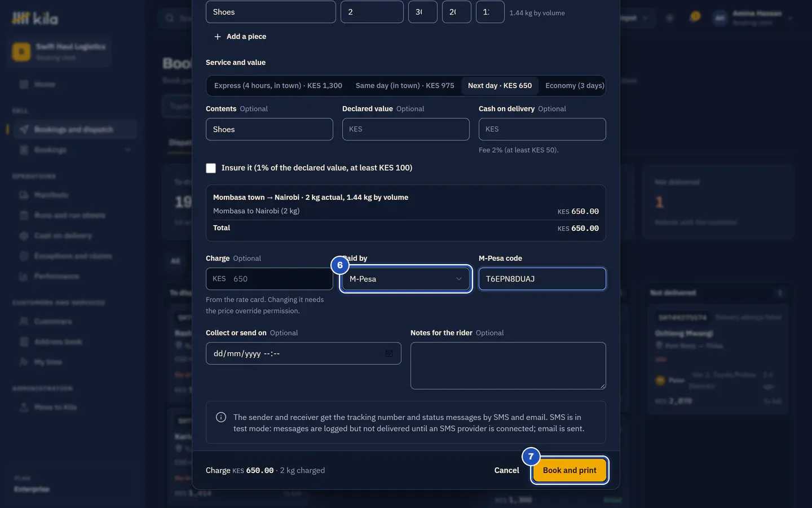Click the 'Fee 2% (at least KES 50).' note
Viewport: 812px width, 508px height.
pos(518,150)
